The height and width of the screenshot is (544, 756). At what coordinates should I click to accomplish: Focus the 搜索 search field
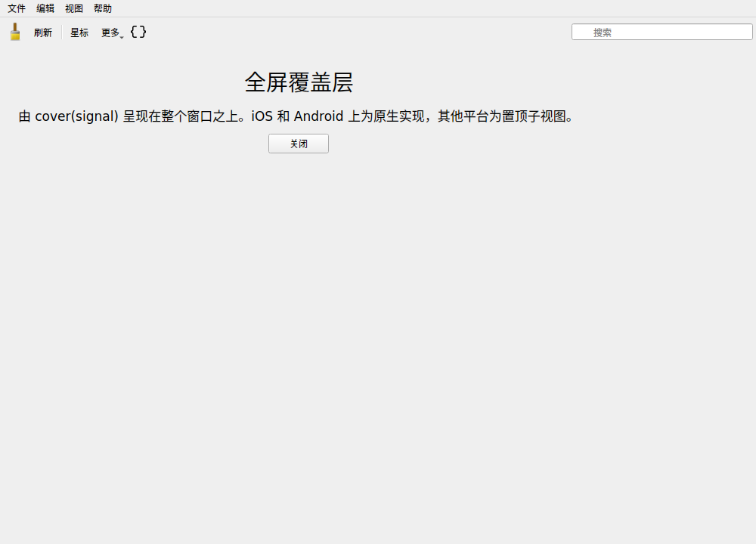pos(662,32)
